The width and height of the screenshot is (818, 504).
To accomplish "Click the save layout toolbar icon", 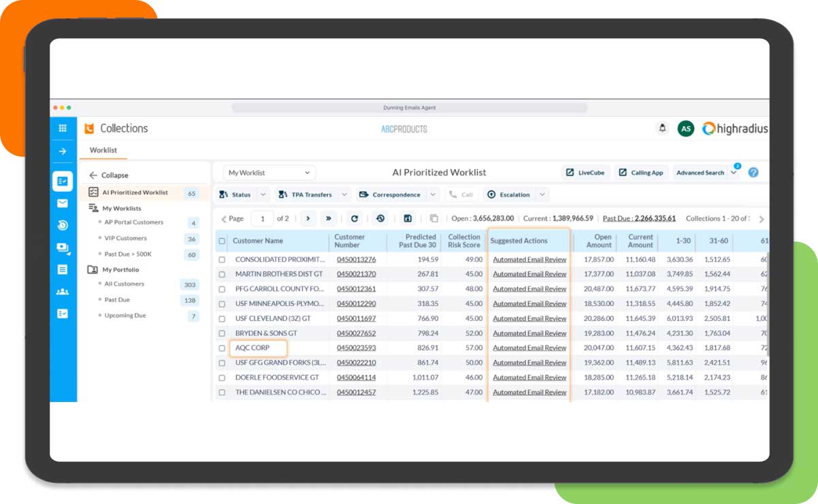I will tap(408, 218).
